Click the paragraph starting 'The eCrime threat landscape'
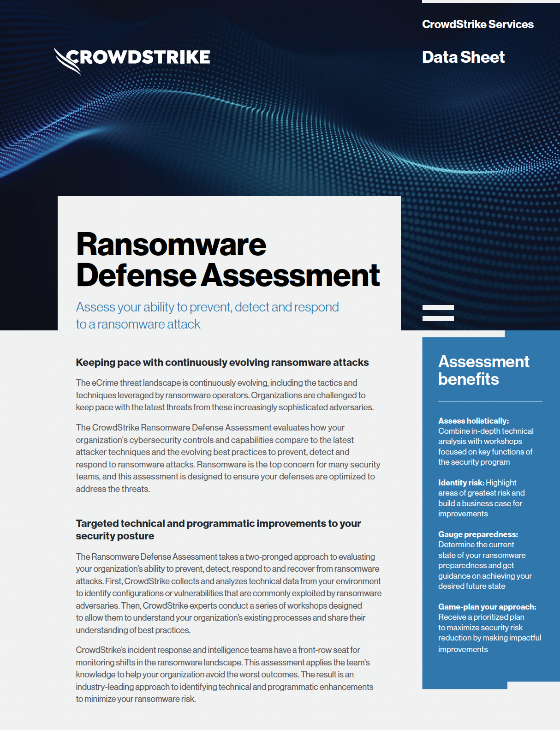Viewport: 560px width, 730px height. click(x=225, y=395)
